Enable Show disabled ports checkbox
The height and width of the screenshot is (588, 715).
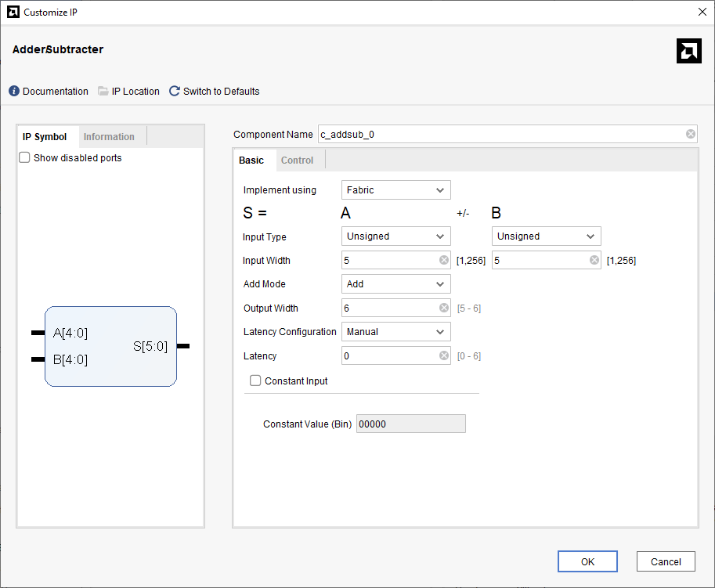click(x=24, y=158)
